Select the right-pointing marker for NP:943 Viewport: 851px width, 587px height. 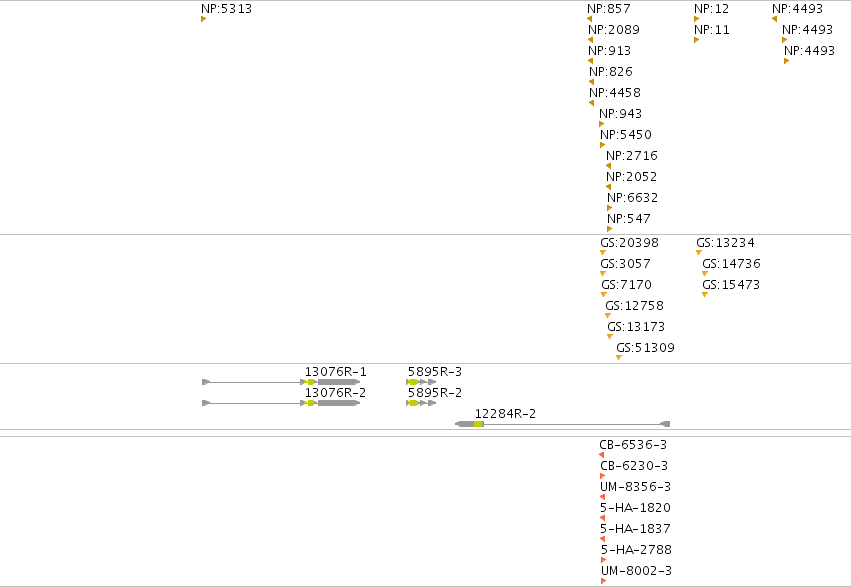[601, 124]
